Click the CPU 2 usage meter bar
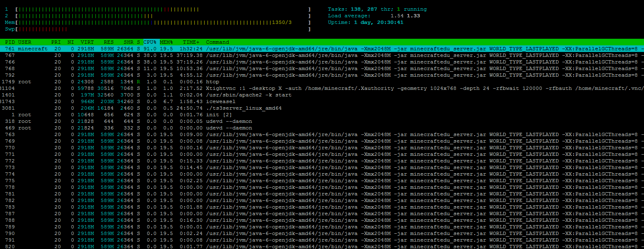Image resolution: width=644 pixels, height=249 pixels. tap(163, 16)
